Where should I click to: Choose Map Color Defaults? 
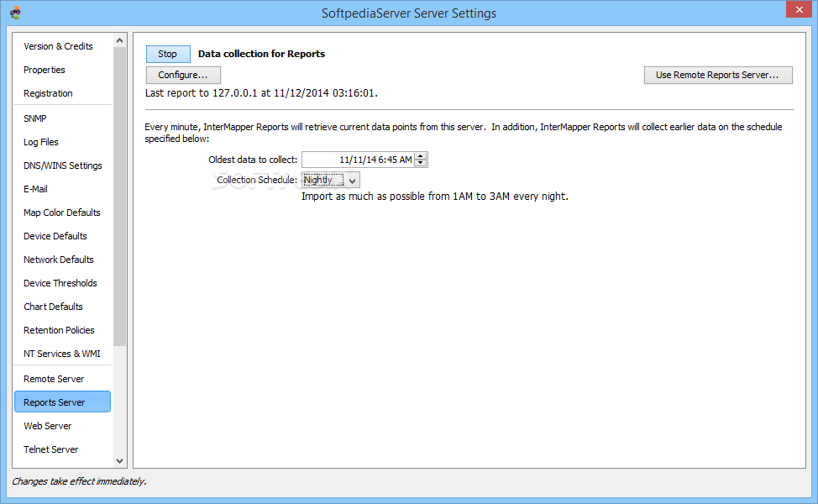point(61,213)
